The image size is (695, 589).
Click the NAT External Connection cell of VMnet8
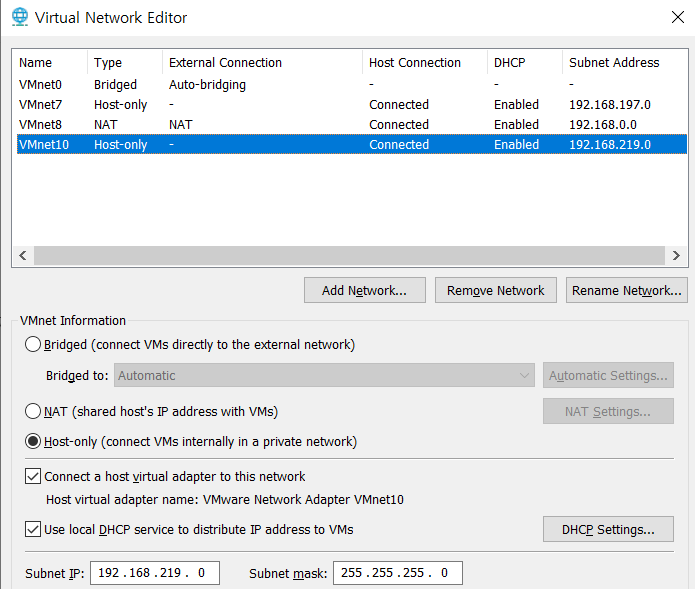coord(180,125)
